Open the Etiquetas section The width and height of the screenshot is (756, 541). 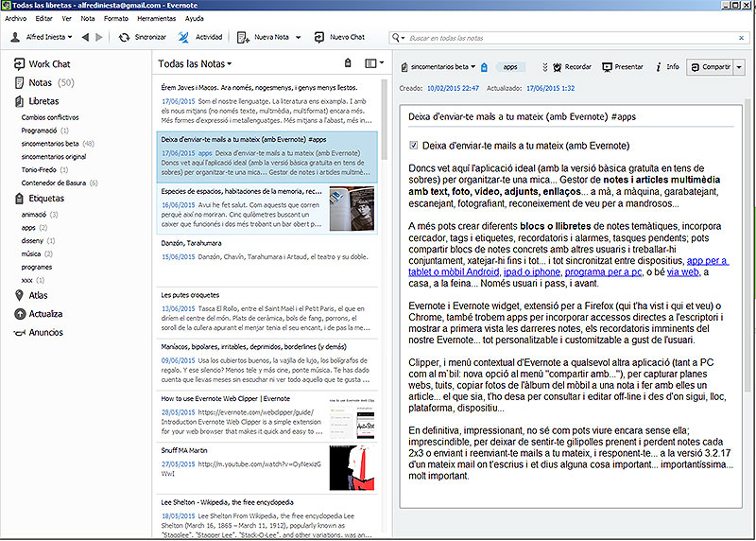[40, 199]
